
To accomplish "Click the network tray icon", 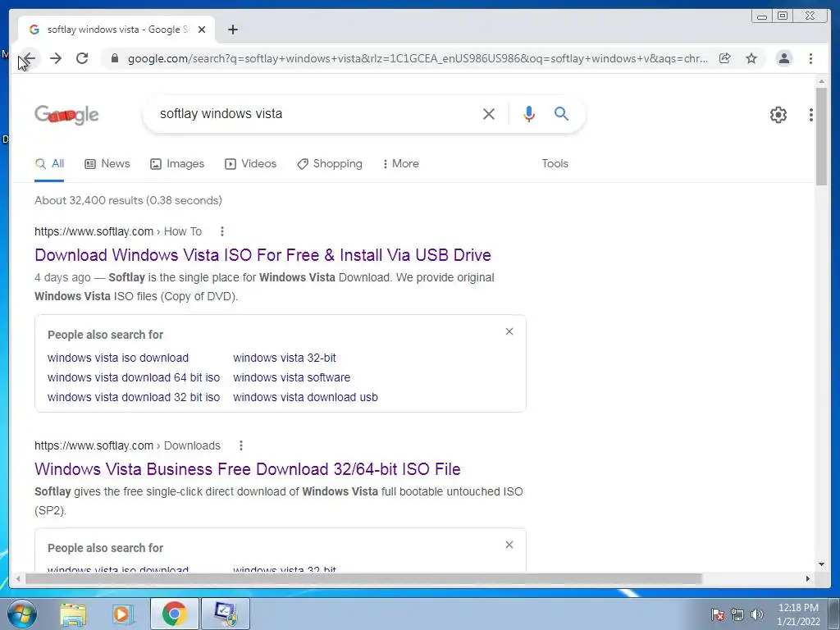I will (737, 614).
